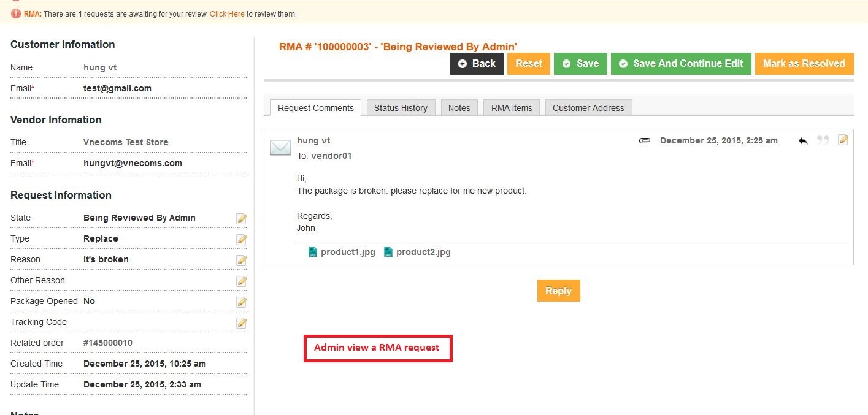Click Save And Continue Edit
This screenshot has width=868, height=415.
coord(681,64)
